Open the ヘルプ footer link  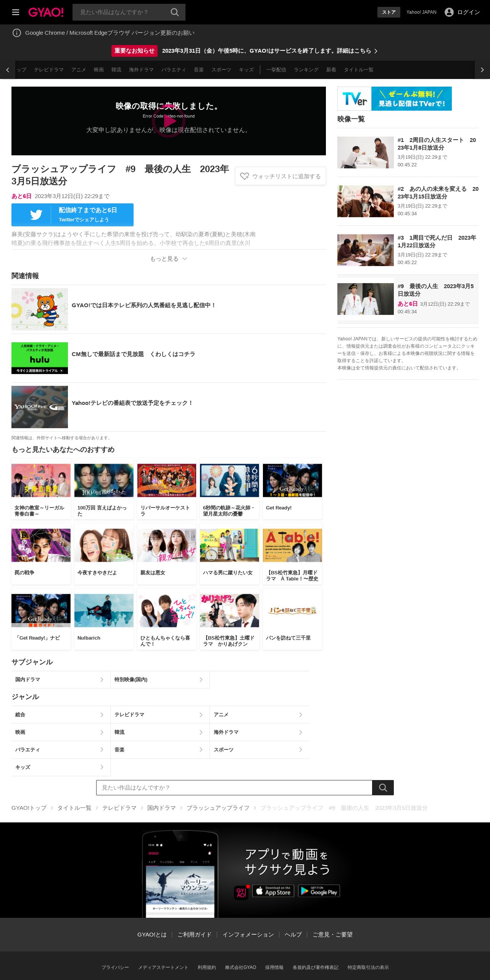293,935
